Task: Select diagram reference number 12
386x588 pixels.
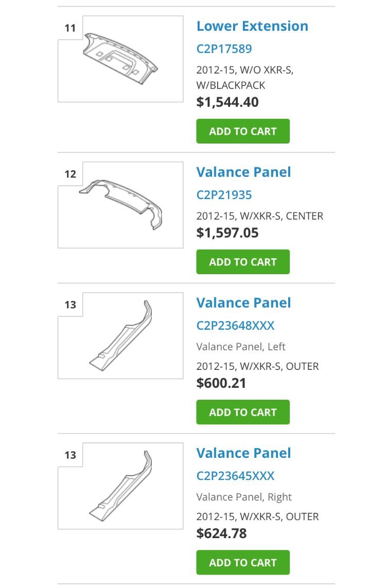Action: click(x=70, y=174)
